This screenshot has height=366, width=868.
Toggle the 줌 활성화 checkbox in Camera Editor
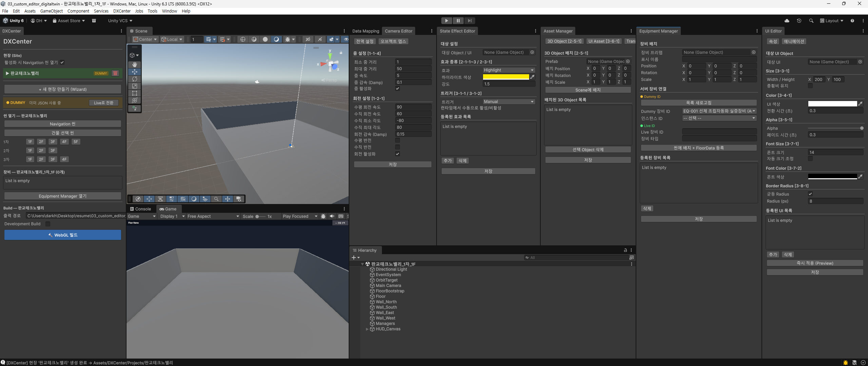coord(398,88)
